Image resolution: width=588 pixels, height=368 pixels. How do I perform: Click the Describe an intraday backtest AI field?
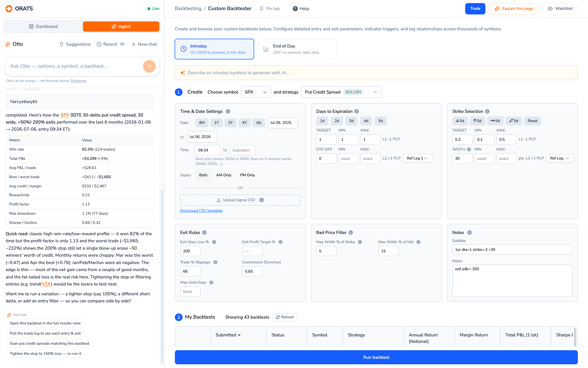point(376,73)
